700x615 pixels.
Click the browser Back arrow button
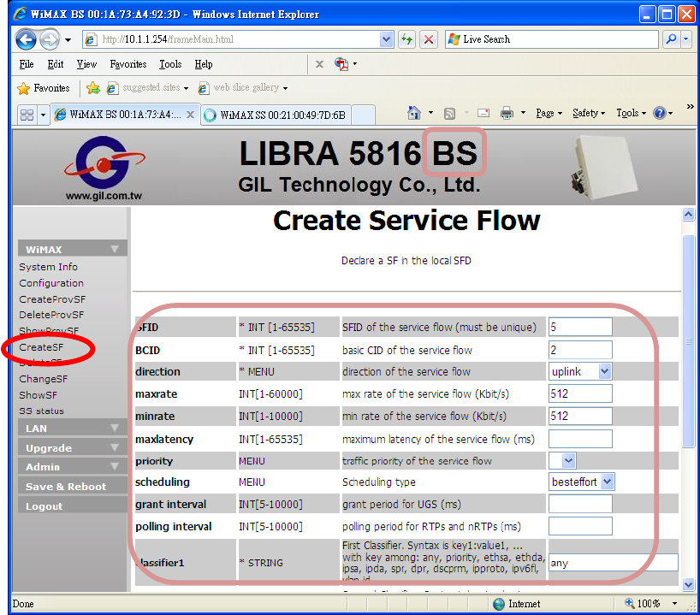[27, 39]
